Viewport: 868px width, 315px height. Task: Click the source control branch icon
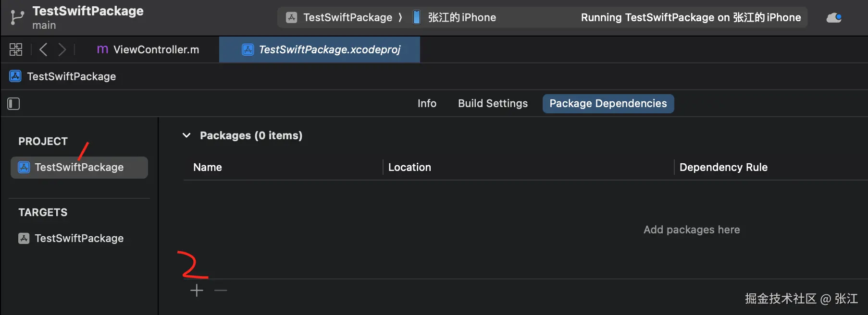click(x=17, y=17)
